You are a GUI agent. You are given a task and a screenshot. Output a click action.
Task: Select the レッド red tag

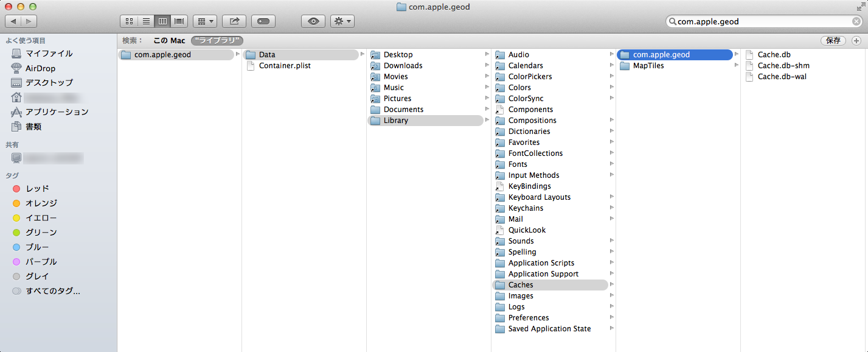(x=37, y=189)
